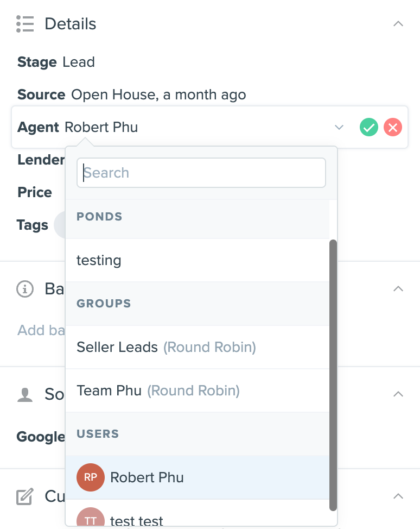Viewport: 420px width, 529px height.
Task: Collapse the Background section chevron
Action: click(398, 288)
